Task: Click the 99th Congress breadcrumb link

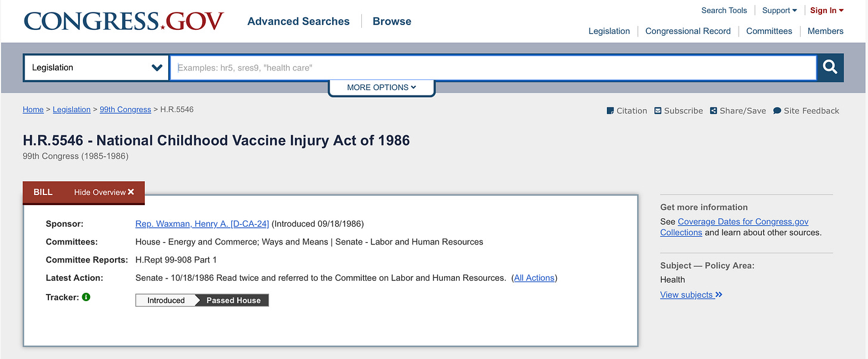Action: pyautogui.click(x=125, y=110)
